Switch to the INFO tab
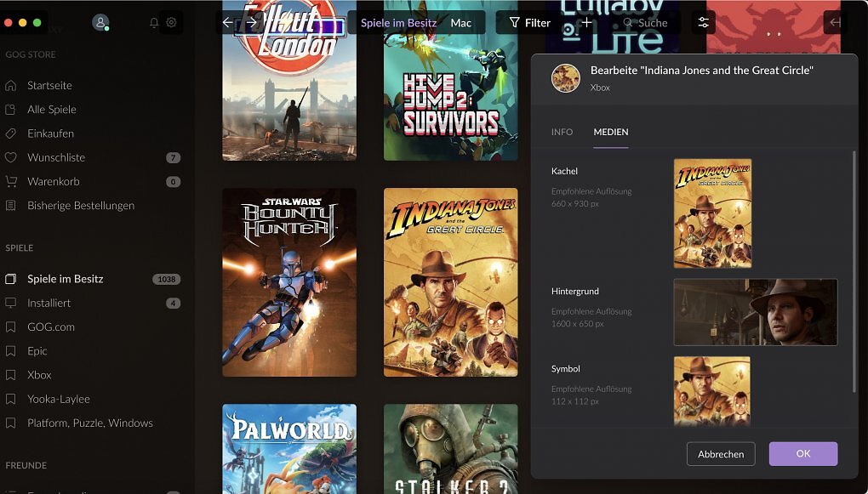 click(562, 132)
